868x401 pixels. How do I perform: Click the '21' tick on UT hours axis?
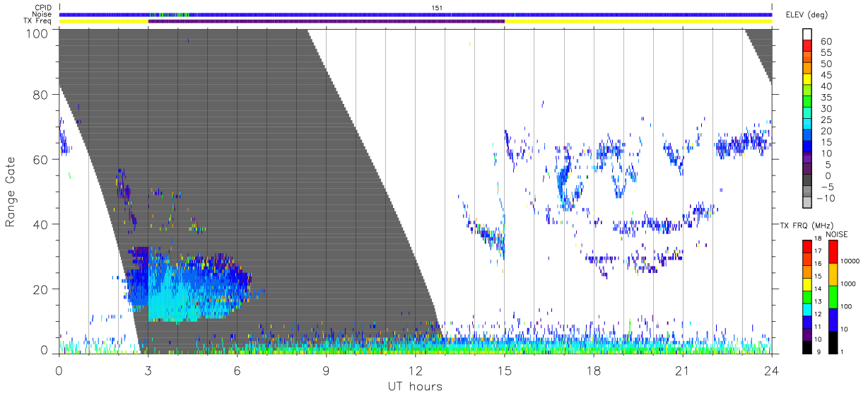click(682, 370)
